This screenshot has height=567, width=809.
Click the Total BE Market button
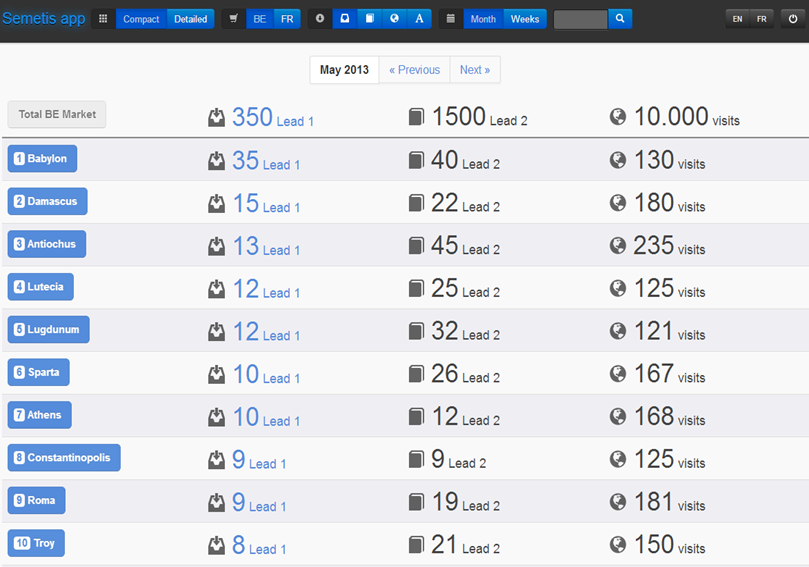tap(57, 115)
